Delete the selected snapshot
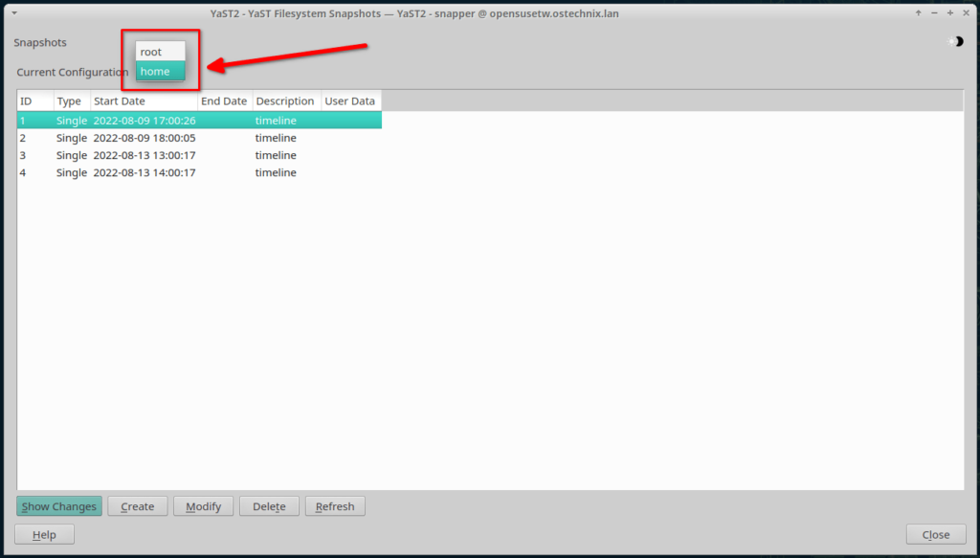980x558 pixels. click(x=269, y=506)
